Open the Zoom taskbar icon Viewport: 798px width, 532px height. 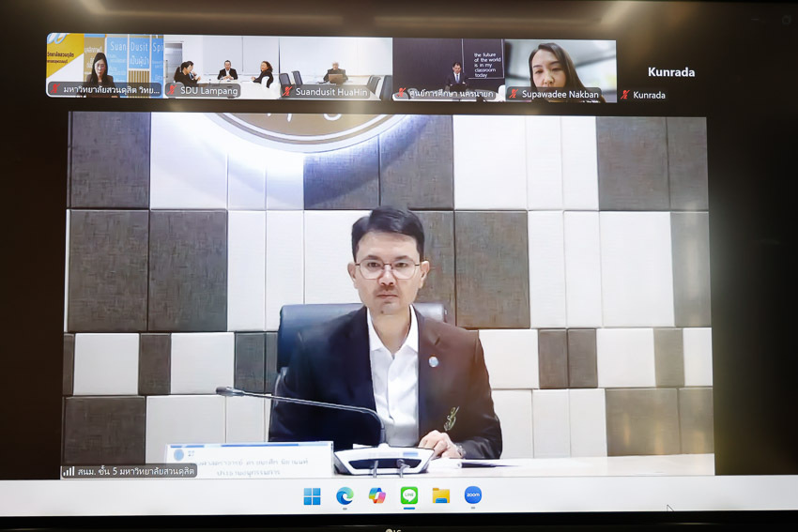point(473,494)
